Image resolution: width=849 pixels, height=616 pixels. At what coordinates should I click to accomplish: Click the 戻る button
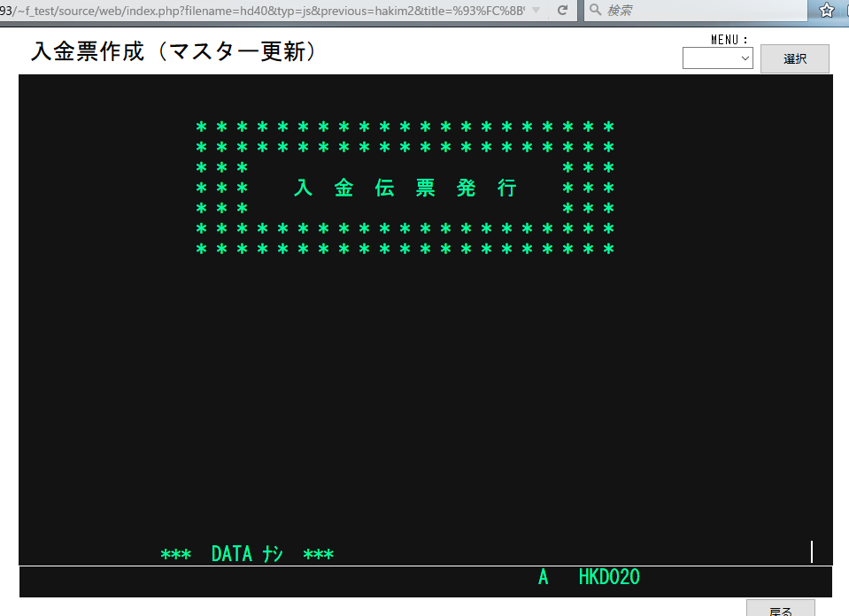(780, 609)
